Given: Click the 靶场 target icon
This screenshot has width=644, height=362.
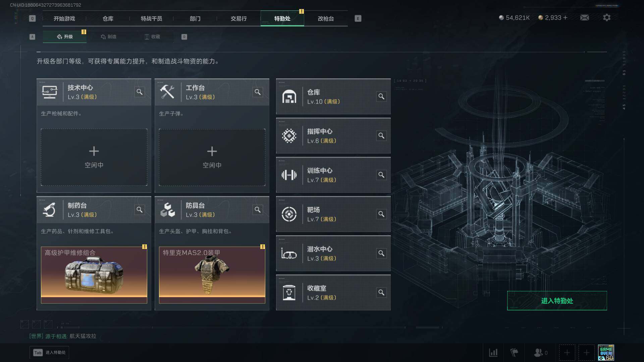Looking at the screenshot, I should (x=289, y=214).
